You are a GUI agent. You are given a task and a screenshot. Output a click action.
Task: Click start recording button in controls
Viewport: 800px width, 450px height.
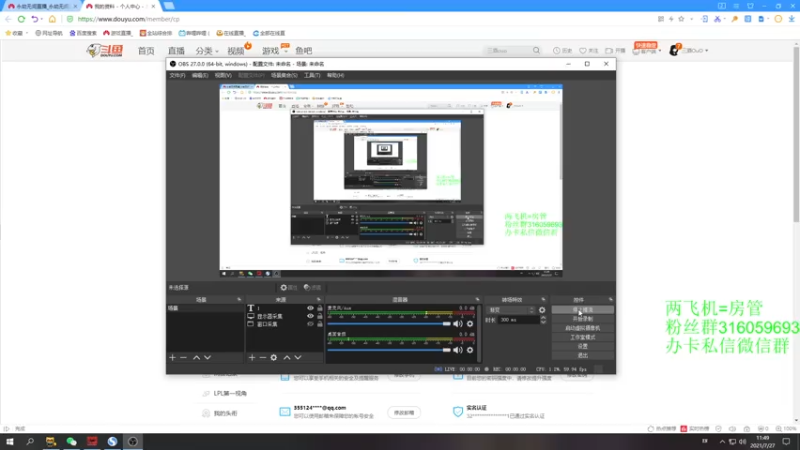click(583, 319)
